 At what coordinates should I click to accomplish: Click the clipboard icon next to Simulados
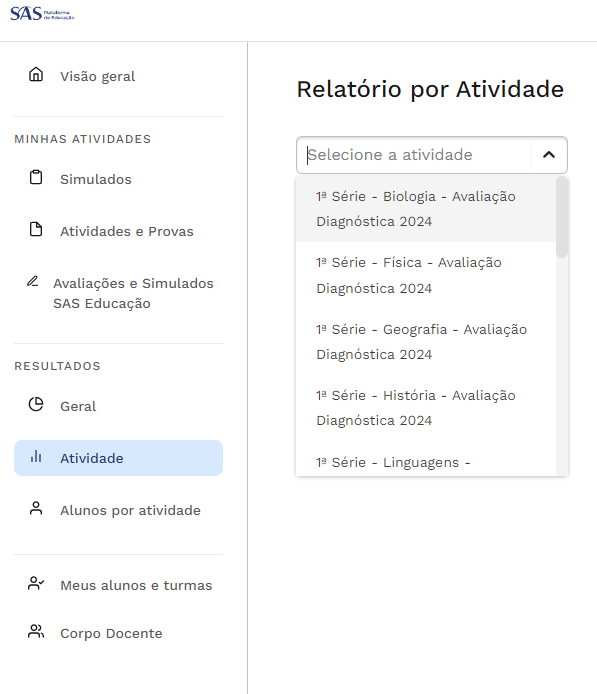[x=36, y=177]
